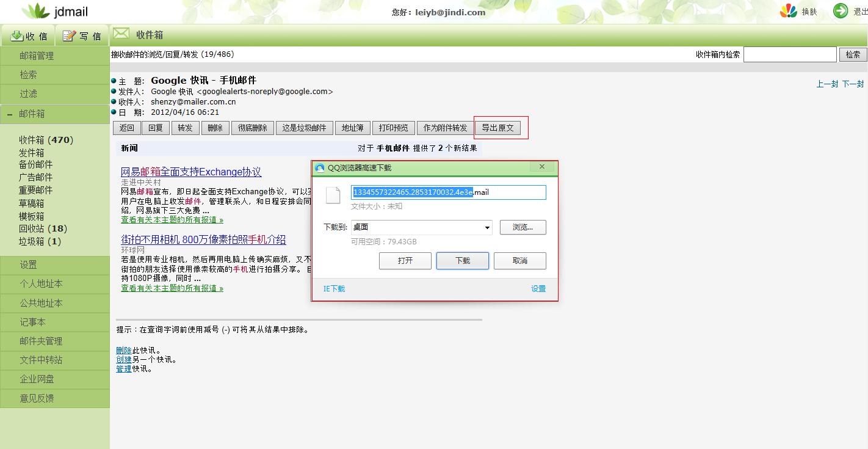
Task: Click the IE下载 link
Action: 334,289
